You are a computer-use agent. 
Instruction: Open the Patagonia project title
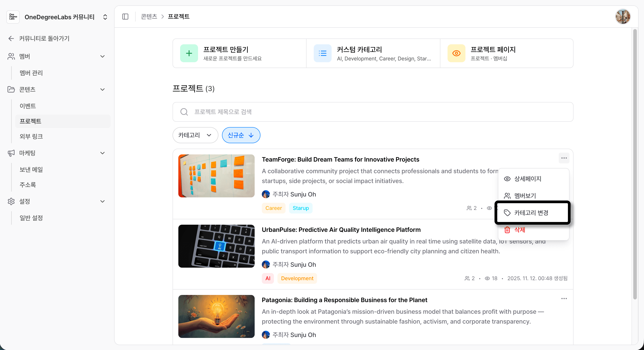point(345,300)
